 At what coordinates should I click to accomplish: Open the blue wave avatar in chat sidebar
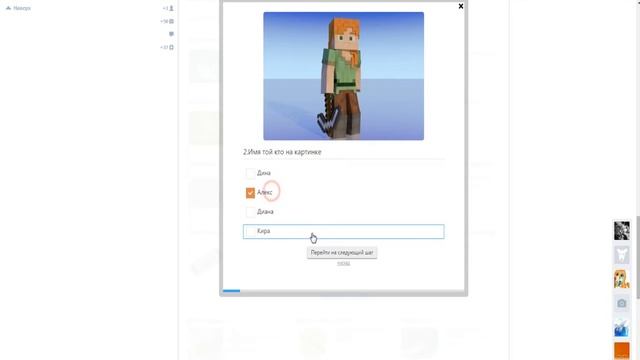tap(622, 328)
